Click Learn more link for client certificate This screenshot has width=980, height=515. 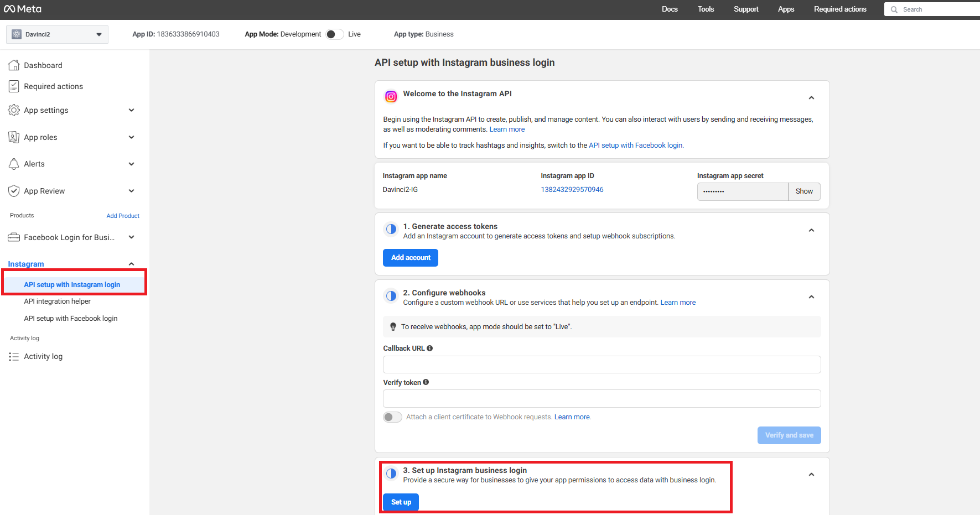[573, 417]
